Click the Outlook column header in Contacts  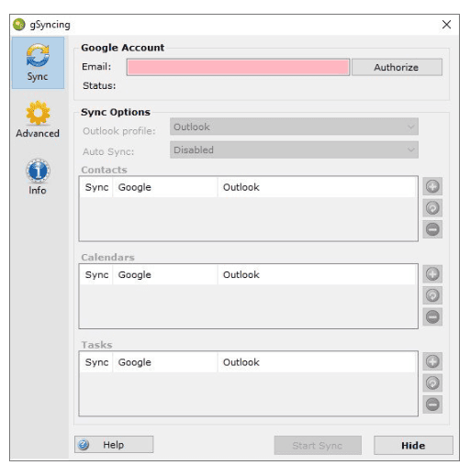pyautogui.click(x=317, y=187)
